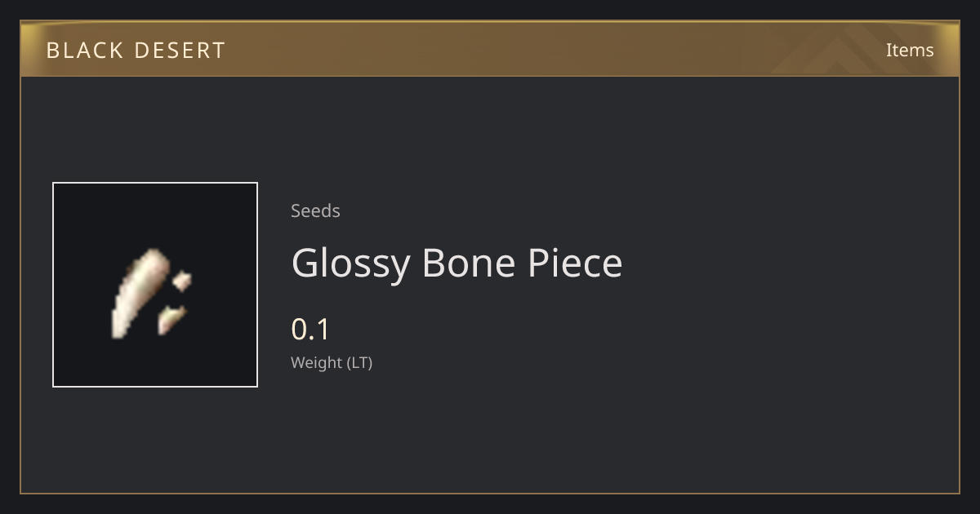Click the 0.1 weight value
Viewport: 980px width, 514px height.
click(310, 330)
